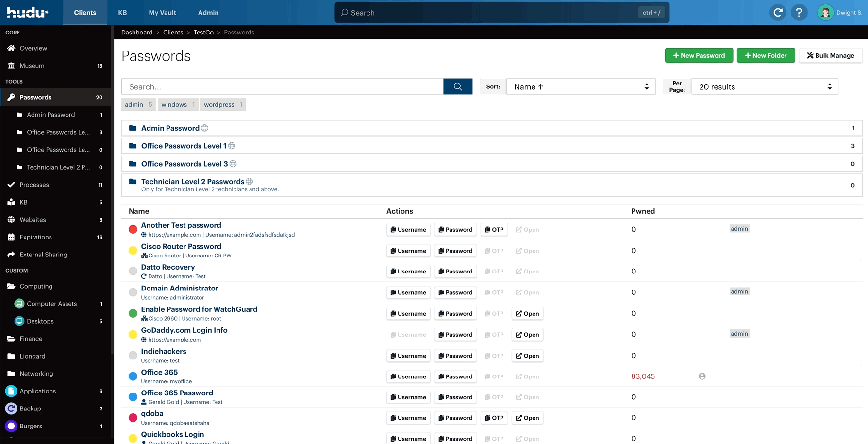Open the Admin menu in the top navigation

click(x=208, y=12)
